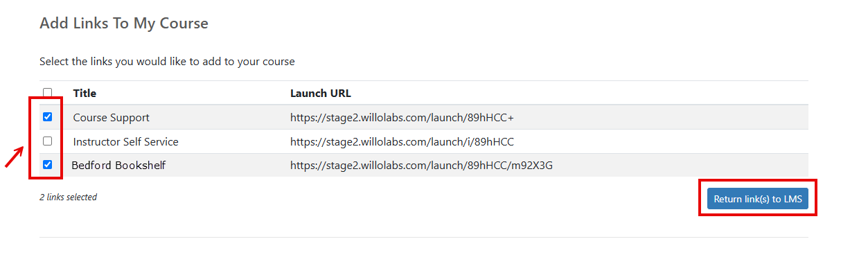Select the Bedford Bookshelf title
The width and height of the screenshot is (868, 264).
pyautogui.click(x=118, y=165)
